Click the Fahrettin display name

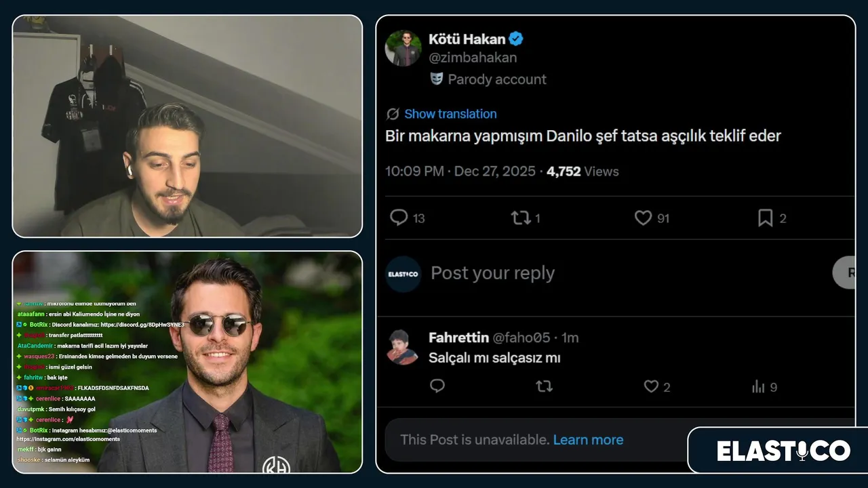458,338
